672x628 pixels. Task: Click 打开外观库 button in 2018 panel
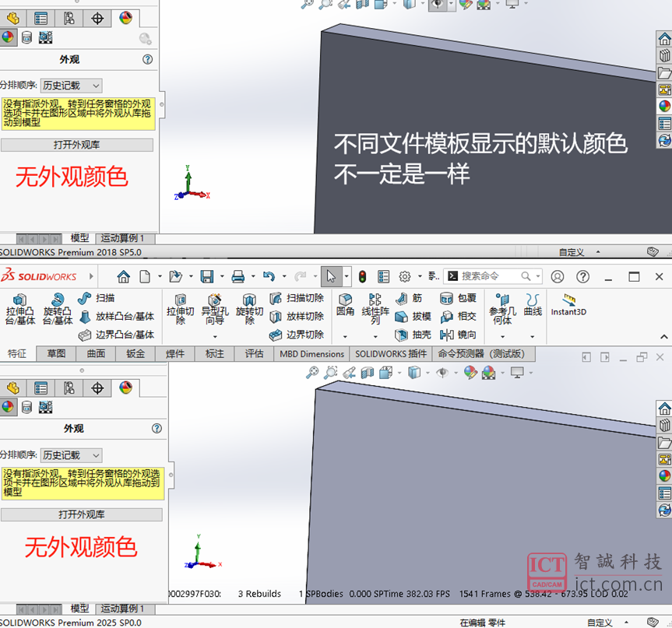[x=77, y=145]
